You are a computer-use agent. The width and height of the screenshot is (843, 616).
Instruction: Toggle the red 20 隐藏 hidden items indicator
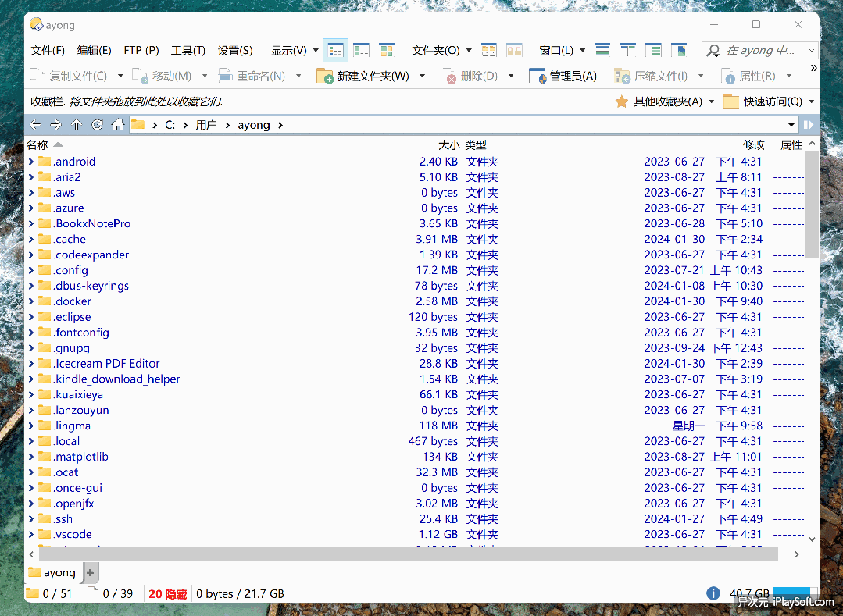click(x=167, y=593)
